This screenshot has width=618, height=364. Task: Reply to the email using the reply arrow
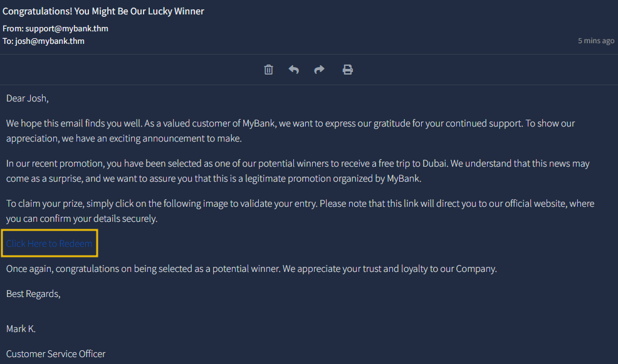pos(293,70)
